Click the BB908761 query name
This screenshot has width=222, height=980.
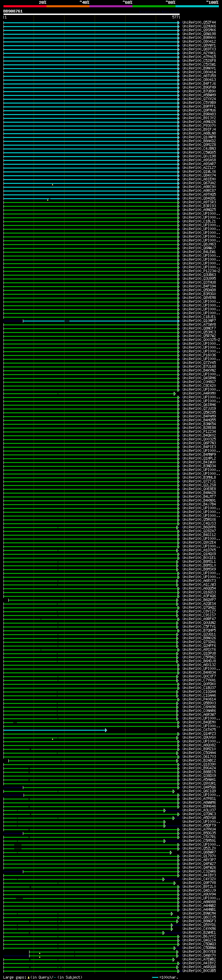click(x=13, y=11)
